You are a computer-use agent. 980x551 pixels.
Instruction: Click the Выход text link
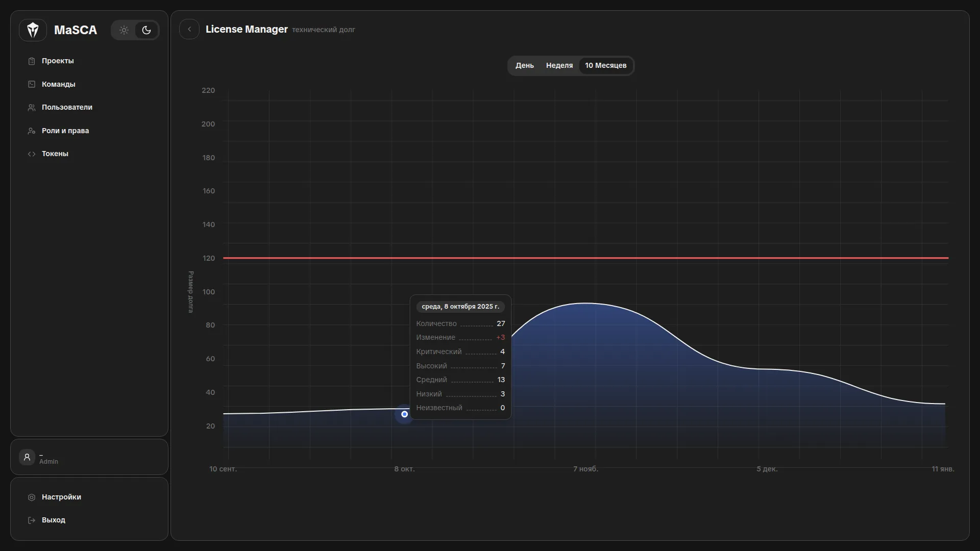(x=54, y=520)
